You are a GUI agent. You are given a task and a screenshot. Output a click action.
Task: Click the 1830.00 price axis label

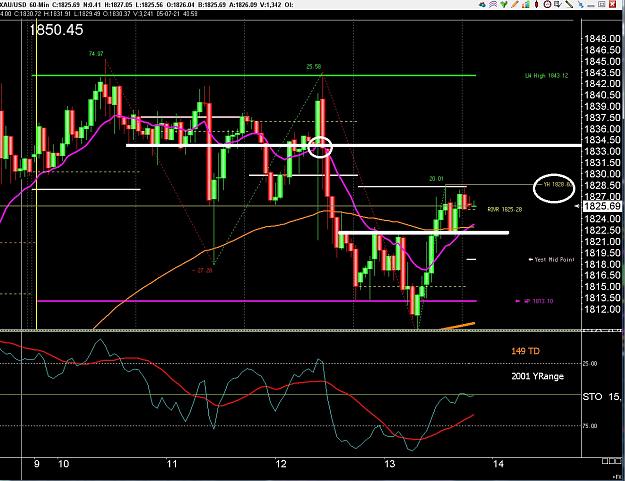pos(602,174)
